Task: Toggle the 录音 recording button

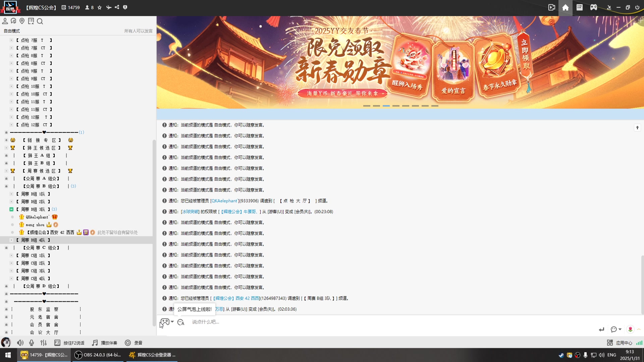Action: click(x=133, y=343)
